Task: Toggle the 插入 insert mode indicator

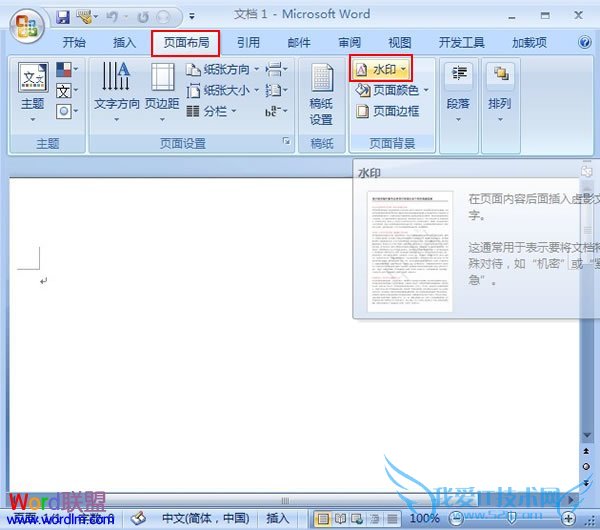Action: click(x=277, y=519)
